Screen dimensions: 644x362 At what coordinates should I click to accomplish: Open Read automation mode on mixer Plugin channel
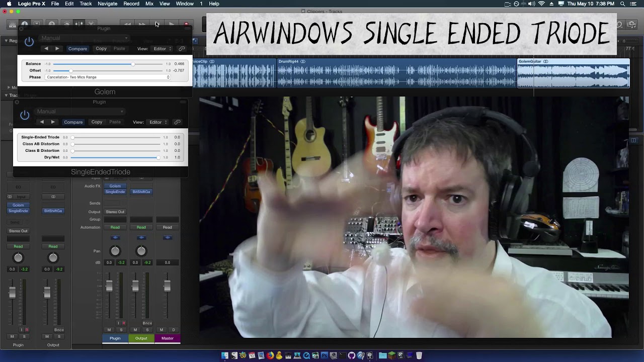[x=115, y=227]
